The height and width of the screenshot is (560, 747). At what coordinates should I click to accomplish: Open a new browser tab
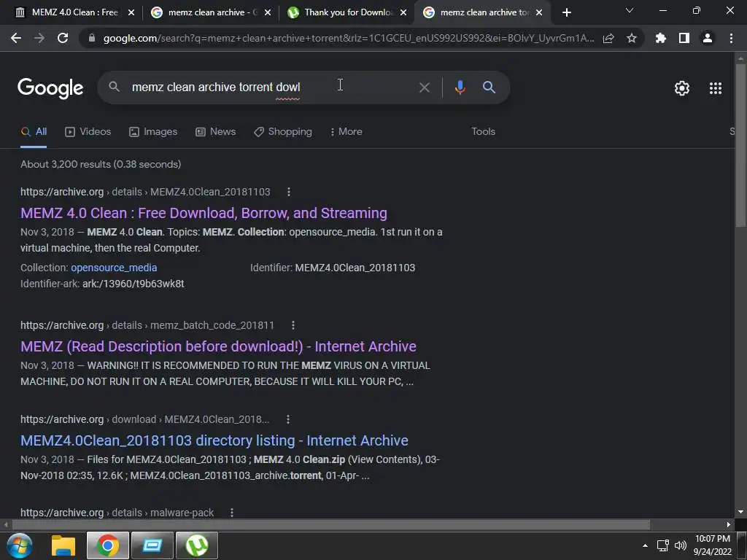point(566,12)
